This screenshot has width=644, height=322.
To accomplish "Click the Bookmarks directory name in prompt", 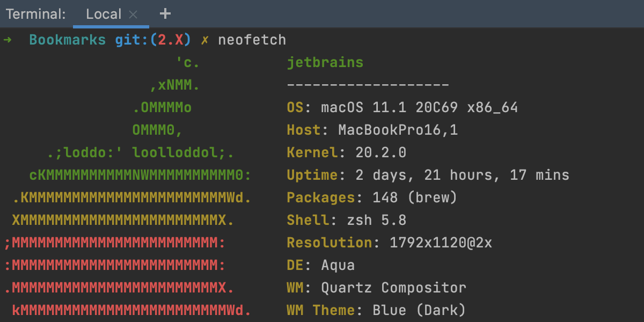I will point(67,40).
